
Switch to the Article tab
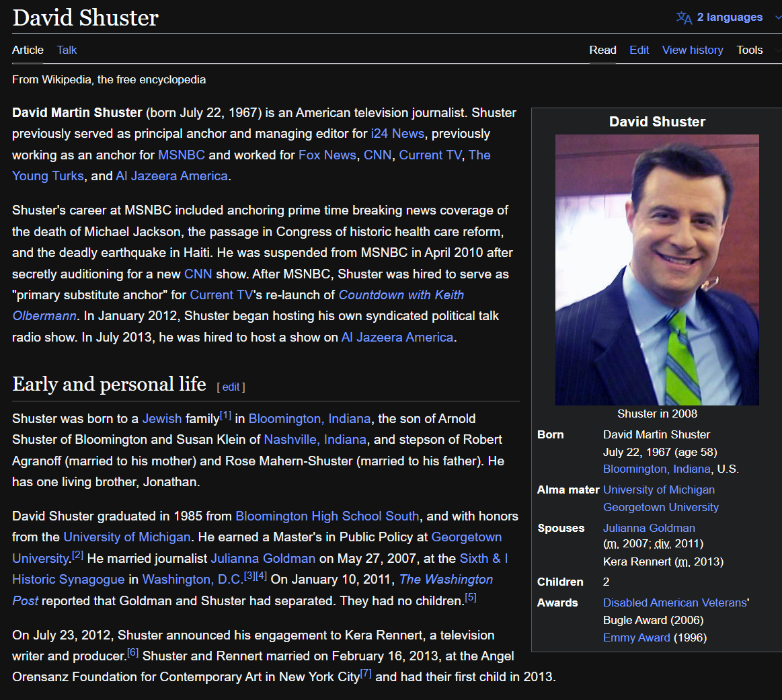pos(28,50)
